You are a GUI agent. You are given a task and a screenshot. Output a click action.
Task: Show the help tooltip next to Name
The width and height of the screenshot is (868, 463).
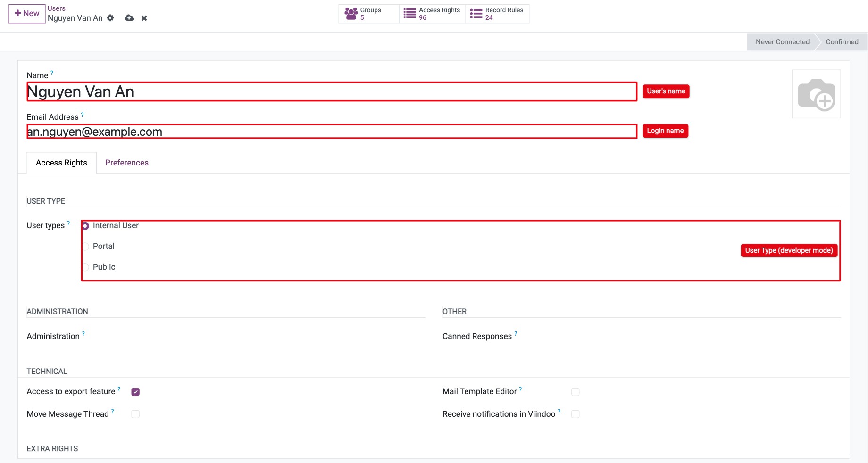point(52,73)
